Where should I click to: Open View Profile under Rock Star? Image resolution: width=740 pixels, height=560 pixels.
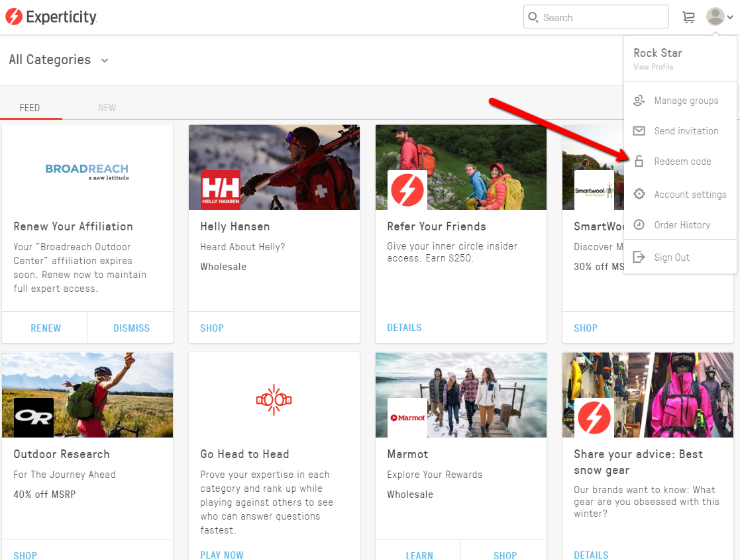pos(653,67)
